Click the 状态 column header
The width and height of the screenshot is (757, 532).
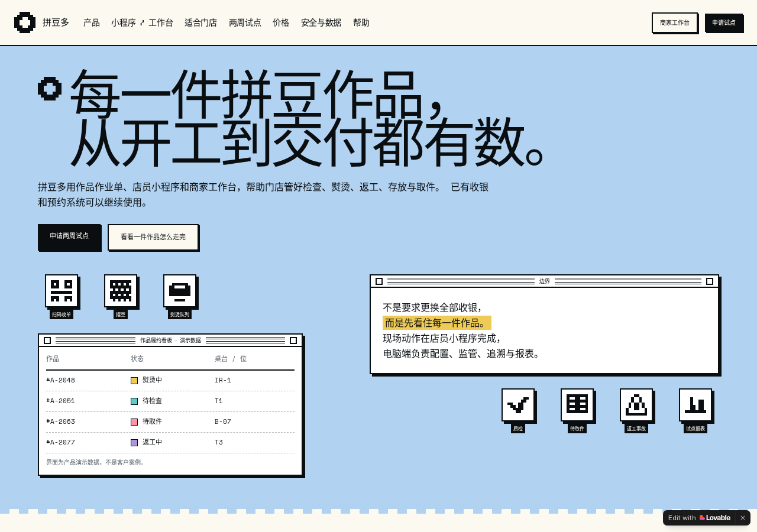tap(137, 359)
